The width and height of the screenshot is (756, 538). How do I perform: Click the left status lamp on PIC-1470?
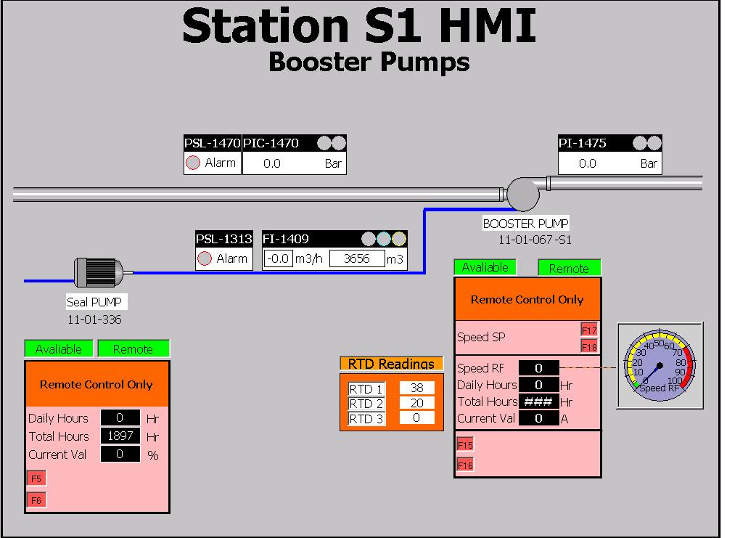click(324, 143)
